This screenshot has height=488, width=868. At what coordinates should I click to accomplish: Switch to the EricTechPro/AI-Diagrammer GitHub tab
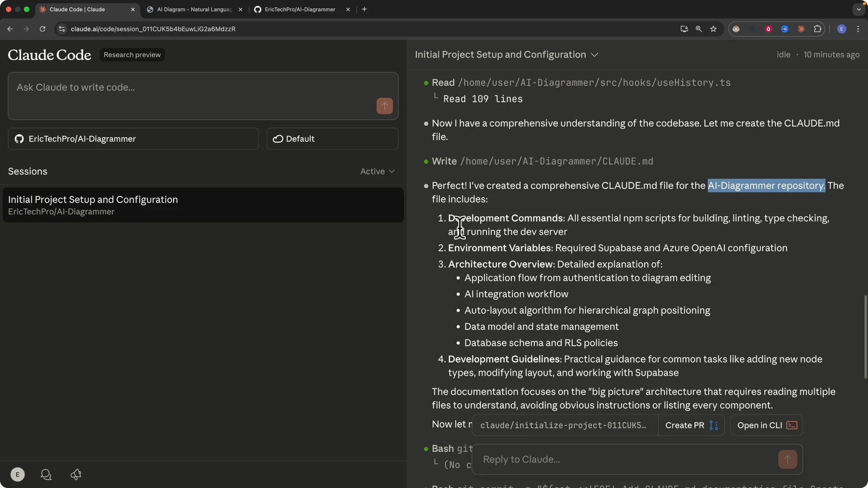pos(300,9)
